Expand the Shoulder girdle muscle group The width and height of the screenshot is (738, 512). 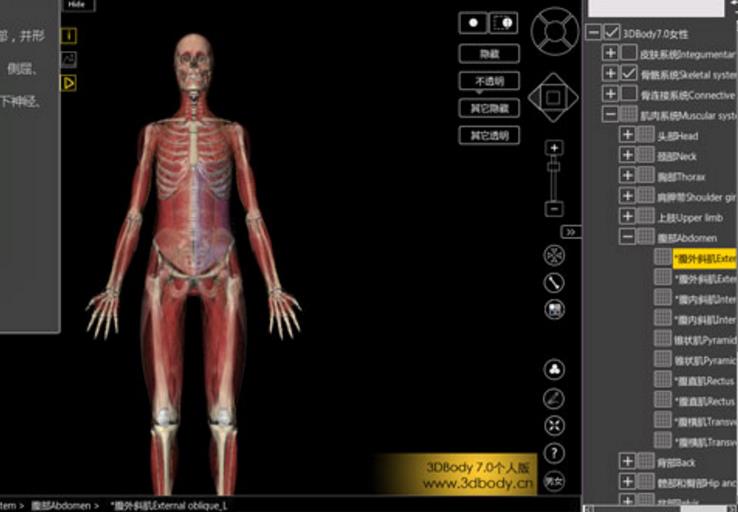627,195
